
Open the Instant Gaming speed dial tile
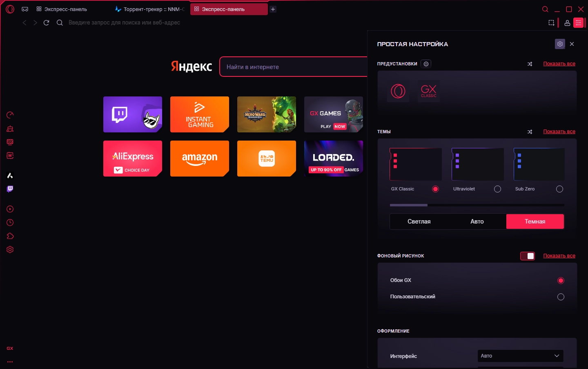(200, 114)
